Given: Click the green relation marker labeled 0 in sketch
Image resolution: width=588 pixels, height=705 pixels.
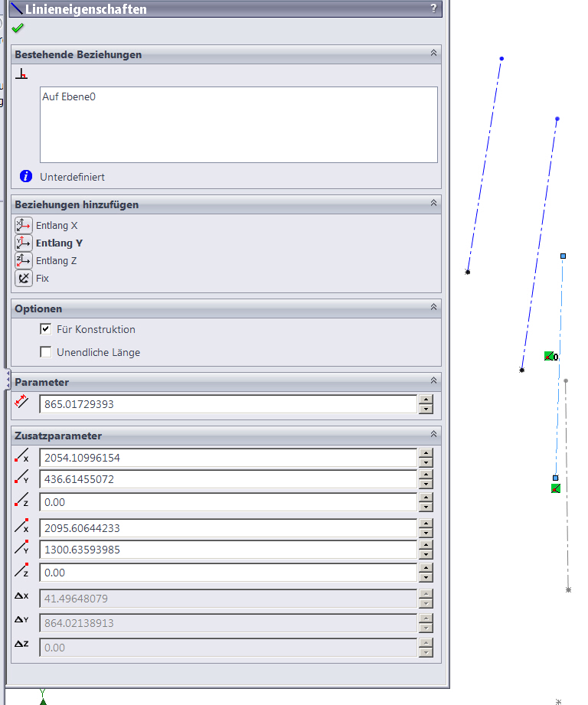Looking at the screenshot, I should (x=550, y=357).
